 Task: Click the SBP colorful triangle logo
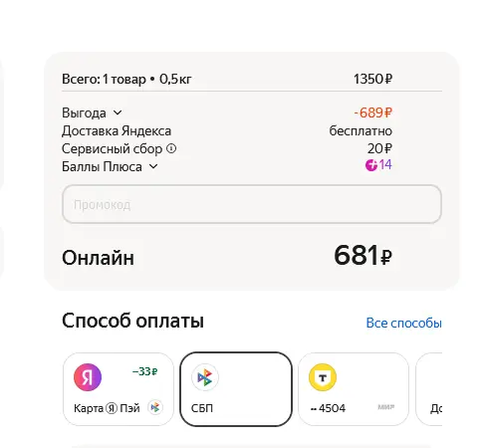pos(205,377)
